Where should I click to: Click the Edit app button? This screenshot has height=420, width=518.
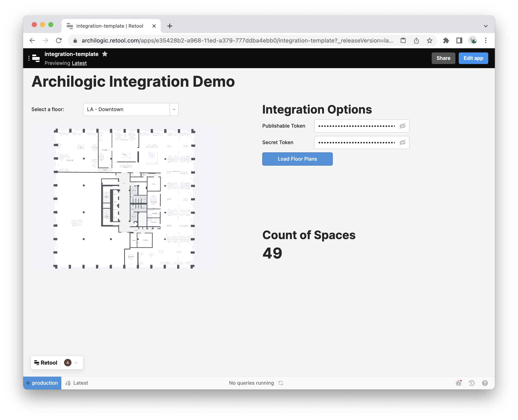pyautogui.click(x=473, y=58)
